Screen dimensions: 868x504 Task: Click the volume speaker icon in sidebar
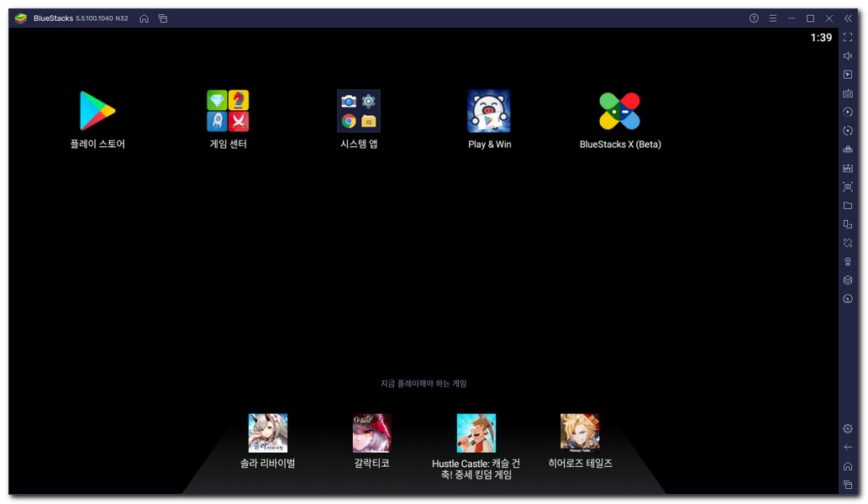(x=848, y=56)
